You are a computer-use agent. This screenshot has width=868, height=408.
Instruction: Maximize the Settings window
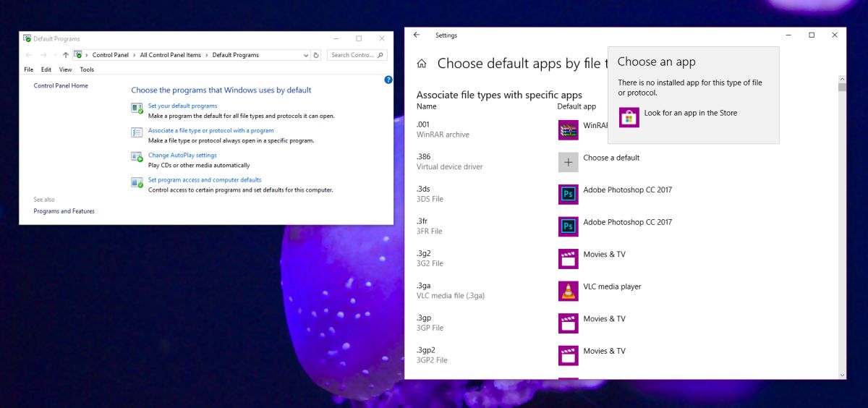[812, 35]
